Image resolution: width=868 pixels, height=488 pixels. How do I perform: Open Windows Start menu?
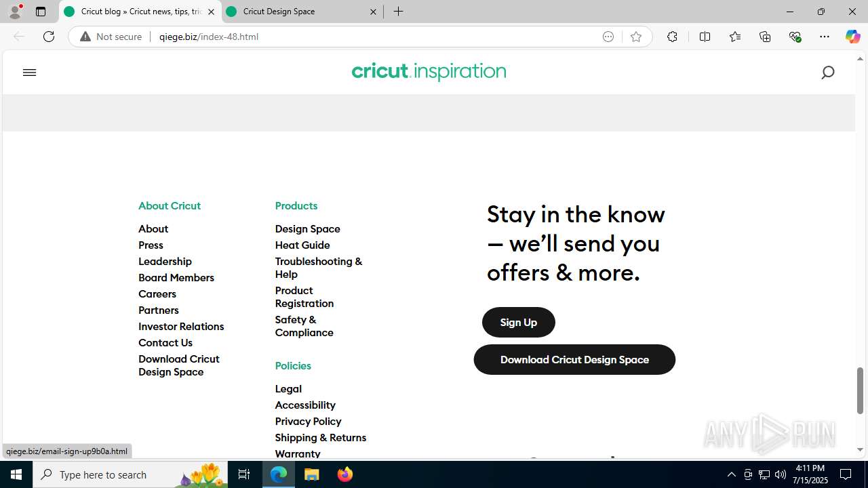(16, 474)
